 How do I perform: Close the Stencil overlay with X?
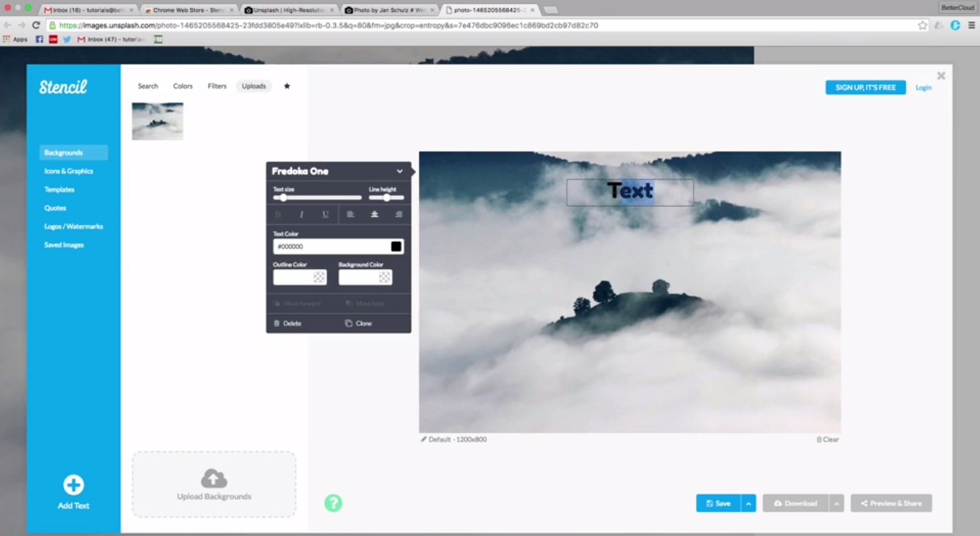click(941, 76)
